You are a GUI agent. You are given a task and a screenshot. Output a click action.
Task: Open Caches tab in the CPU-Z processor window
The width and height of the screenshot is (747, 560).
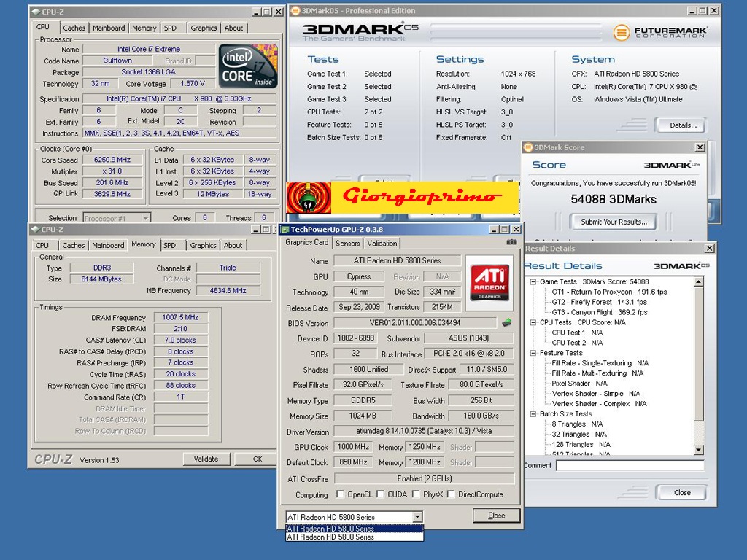[74, 28]
